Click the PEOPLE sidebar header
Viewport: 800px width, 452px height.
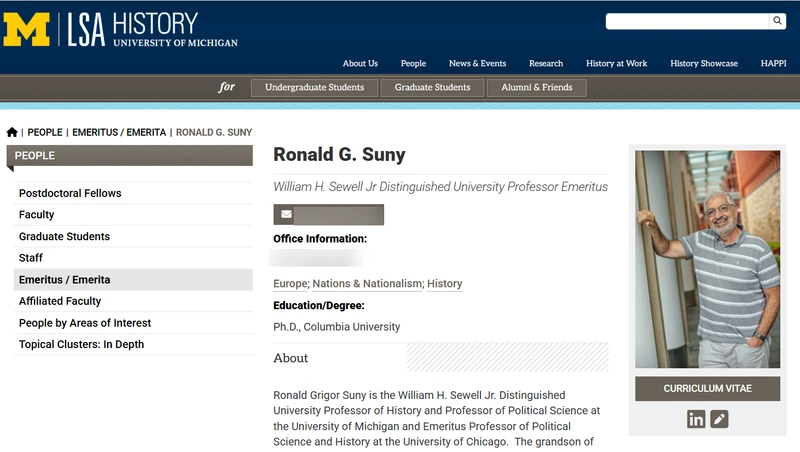(x=130, y=156)
